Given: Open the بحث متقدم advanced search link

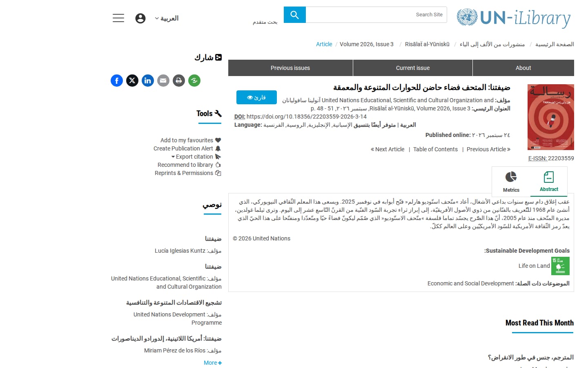Looking at the screenshot, I should click(265, 22).
